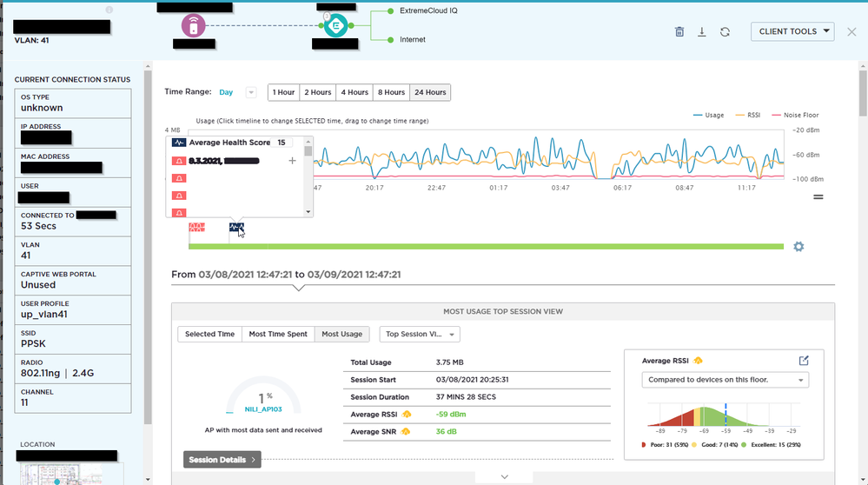Click the health score popup scroll up arrow
868x485 pixels.
tap(308, 142)
